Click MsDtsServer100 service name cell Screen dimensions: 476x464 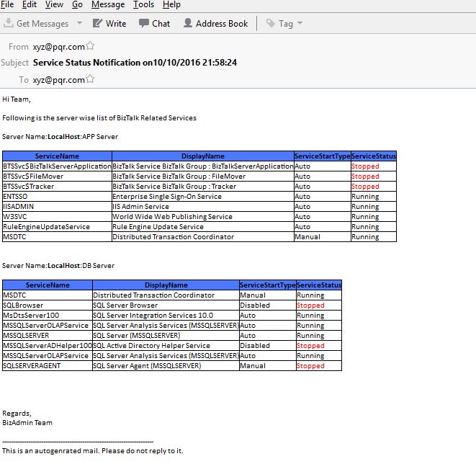point(48,315)
